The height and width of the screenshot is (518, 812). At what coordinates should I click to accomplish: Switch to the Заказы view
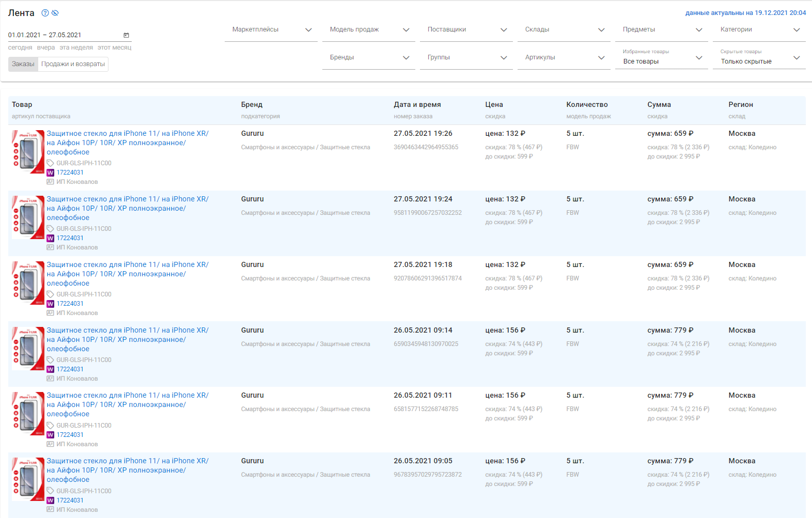coord(23,64)
